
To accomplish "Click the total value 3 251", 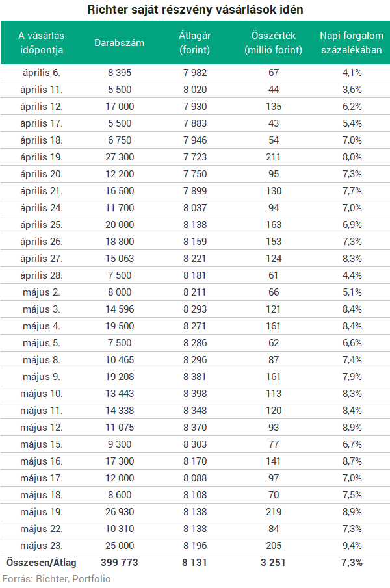I will click(x=273, y=563).
